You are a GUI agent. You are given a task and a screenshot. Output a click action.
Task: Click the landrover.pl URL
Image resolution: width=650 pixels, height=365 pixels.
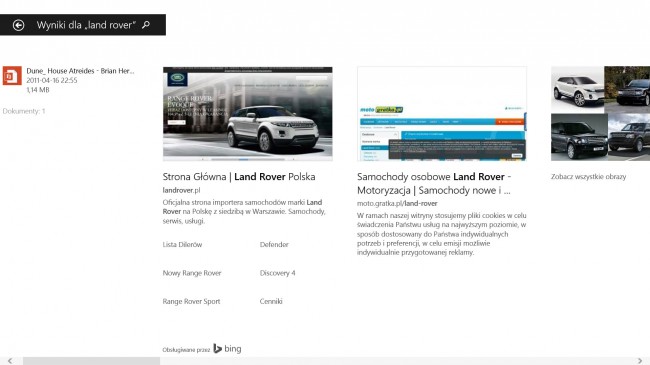pos(181,190)
